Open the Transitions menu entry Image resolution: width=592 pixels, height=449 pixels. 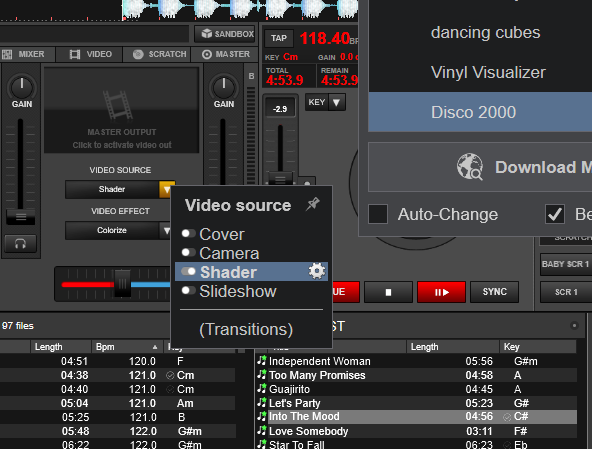(246, 329)
